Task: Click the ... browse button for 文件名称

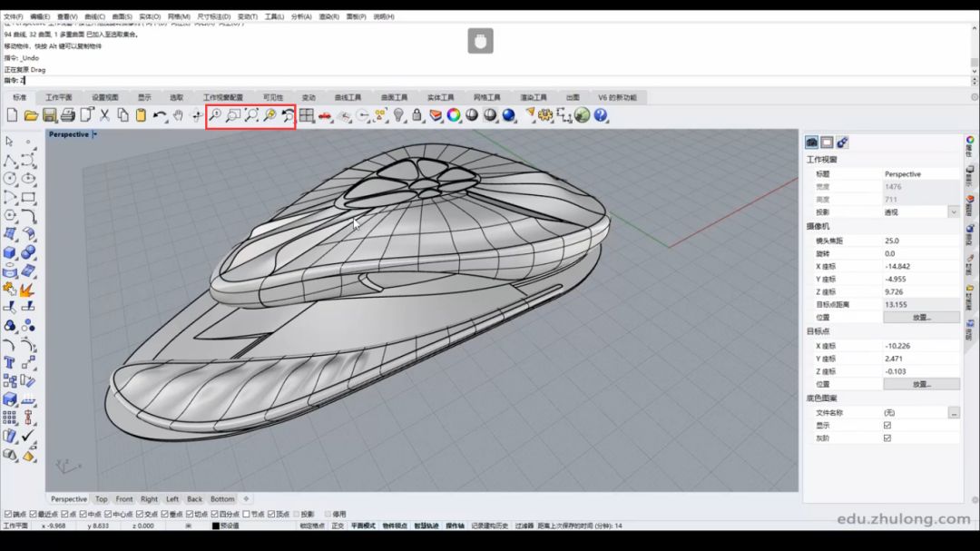Action: click(x=954, y=413)
